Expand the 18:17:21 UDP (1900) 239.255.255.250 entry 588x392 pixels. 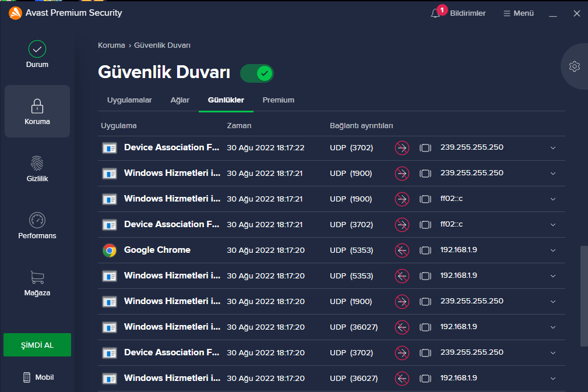[x=553, y=174]
